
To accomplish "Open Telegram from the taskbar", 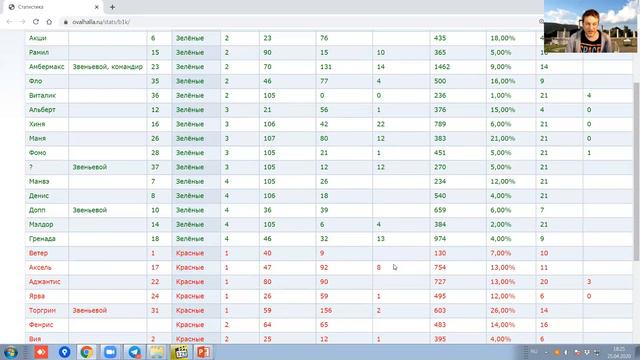I will click(134, 352).
